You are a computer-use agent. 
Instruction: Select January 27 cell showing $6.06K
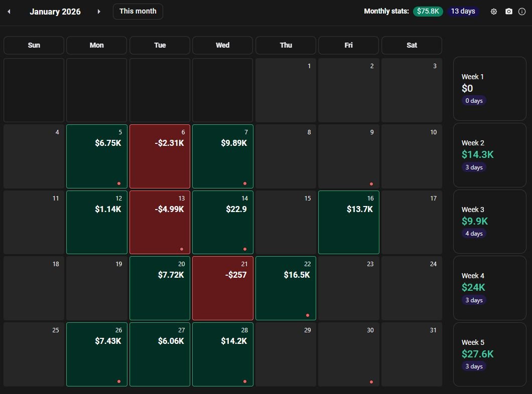tap(160, 354)
